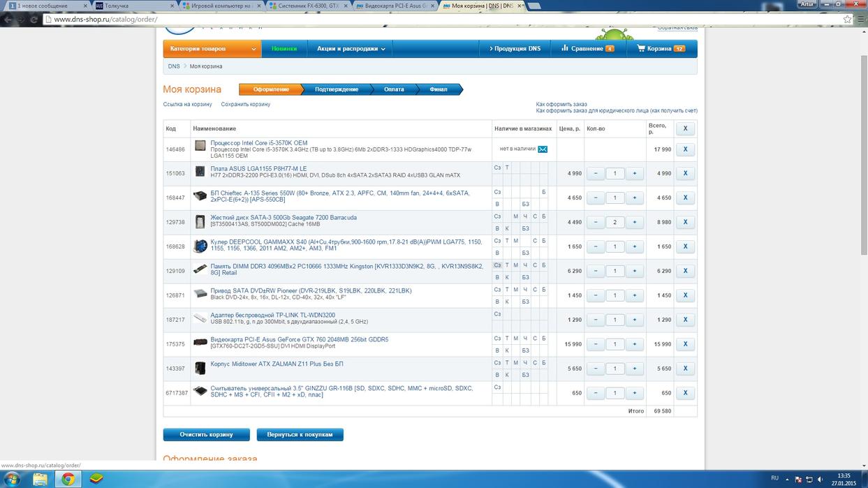Image resolution: width=868 pixels, height=488 pixels.
Task: Click the X button in table header
Action: (685, 128)
